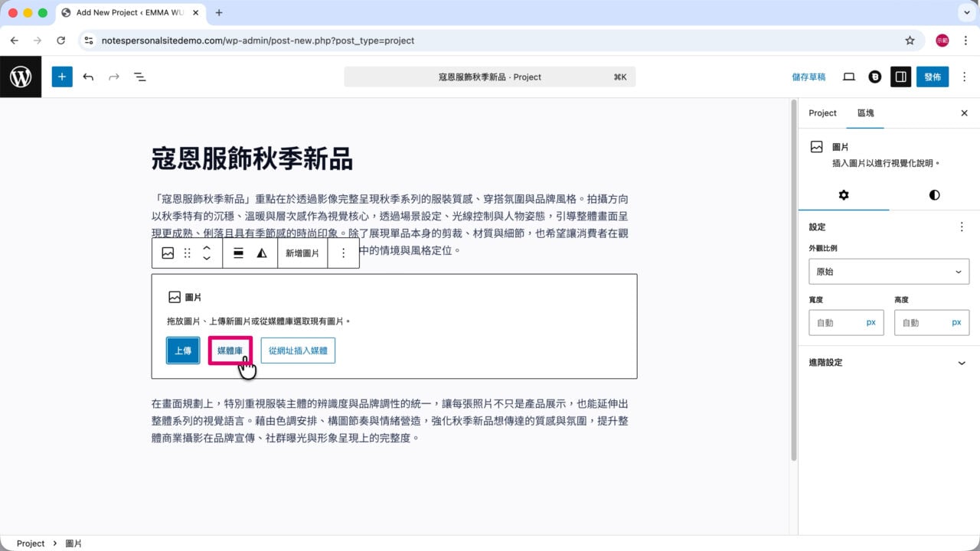Switch to the 區塊 tab
This screenshot has width=980, height=551.
tap(865, 113)
